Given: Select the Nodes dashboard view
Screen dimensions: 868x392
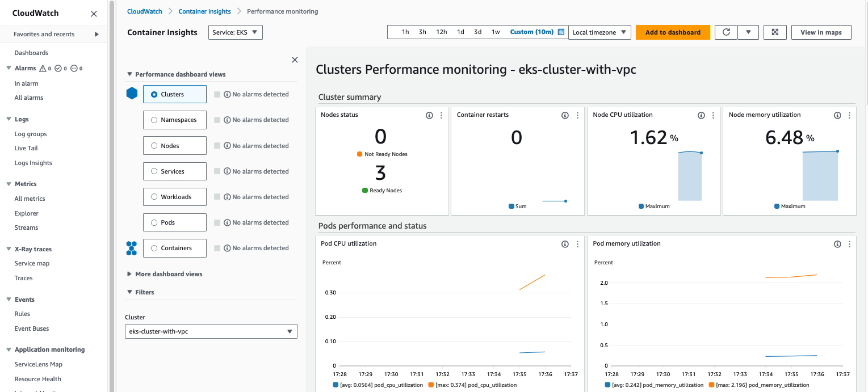Looking at the screenshot, I should click(x=175, y=146).
